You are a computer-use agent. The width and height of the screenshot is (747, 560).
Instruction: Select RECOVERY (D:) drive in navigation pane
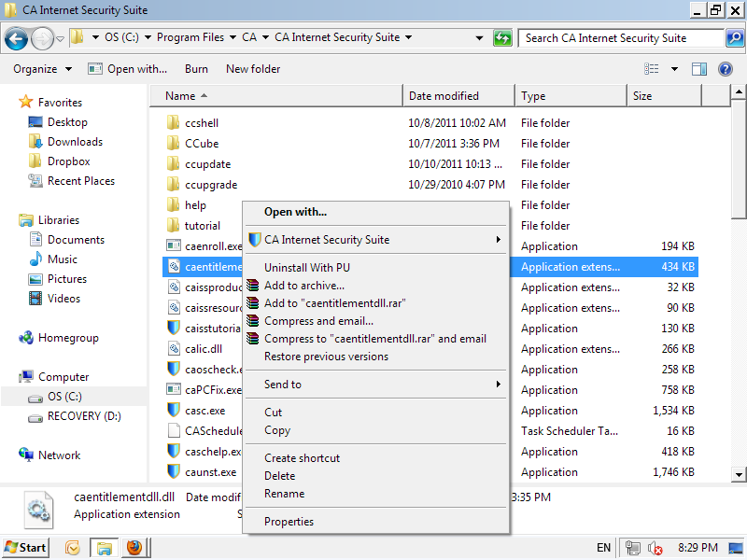[x=84, y=416]
